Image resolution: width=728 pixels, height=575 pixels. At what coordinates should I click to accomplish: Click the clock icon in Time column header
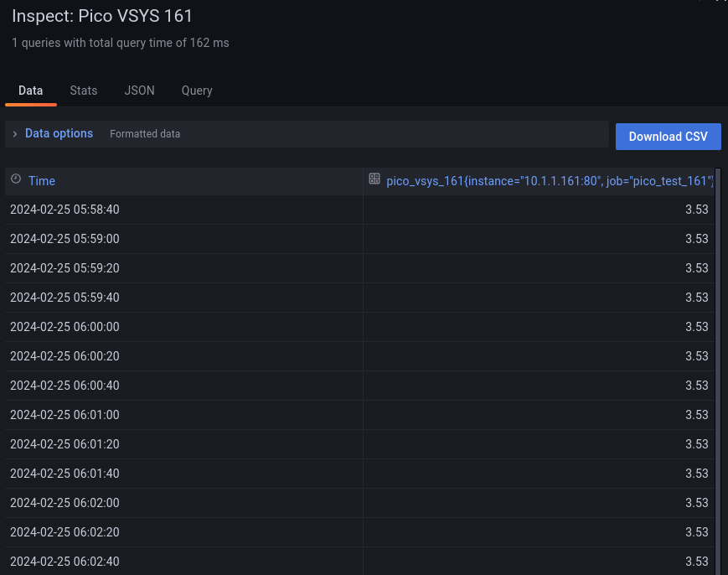[16, 179]
